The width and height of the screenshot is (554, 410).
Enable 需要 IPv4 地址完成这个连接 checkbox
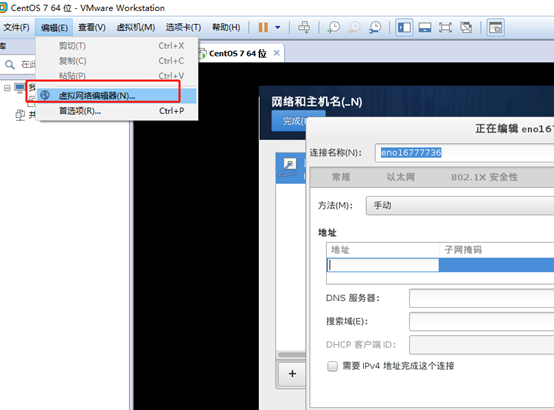(x=332, y=366)
